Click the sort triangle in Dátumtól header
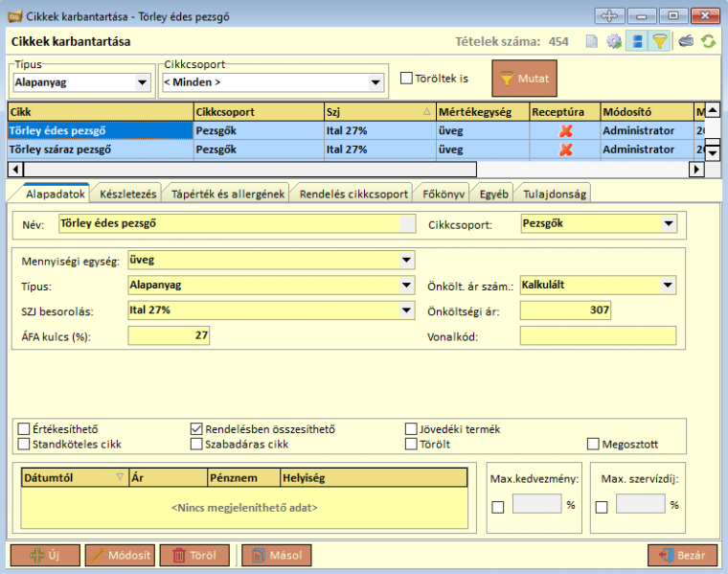728x574 pixels. 120,477
